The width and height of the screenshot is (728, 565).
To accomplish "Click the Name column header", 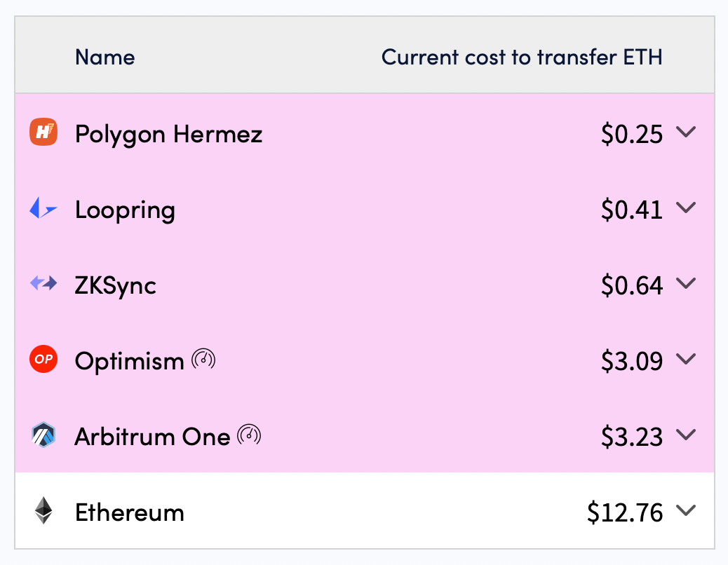I will [105, 57].
